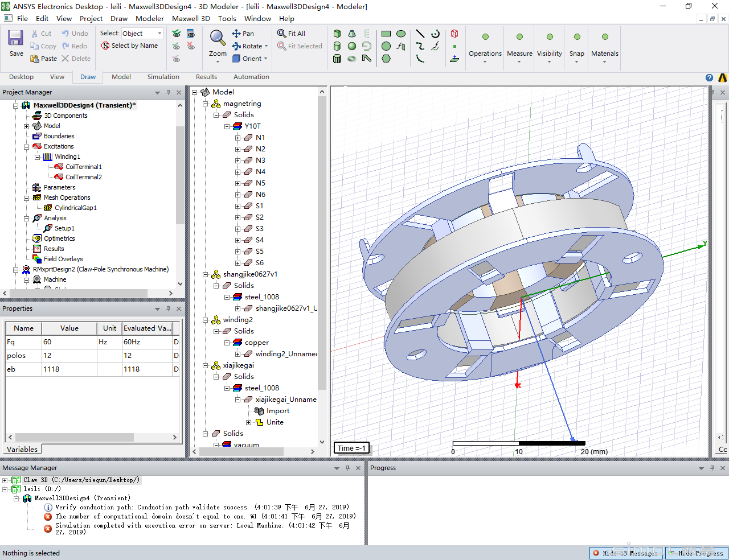729x560 pixels.
Task: Click the Paste clipboard icon
Action: tap(35, 59)
